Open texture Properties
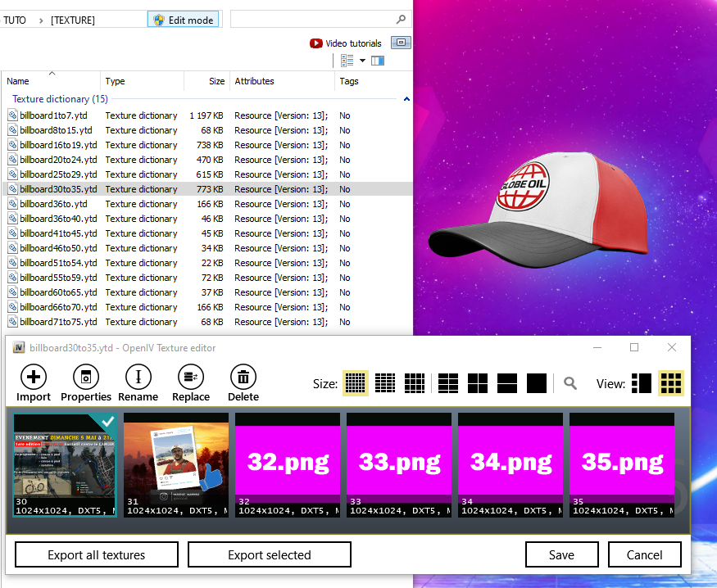 (85, 378)
